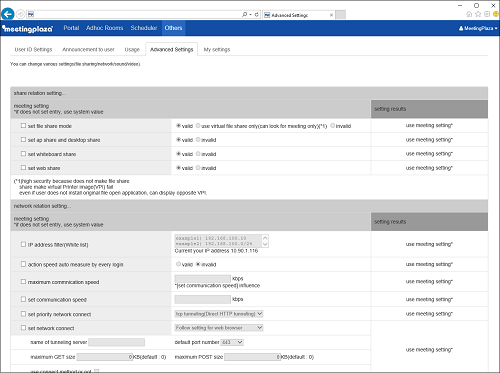Click the browser forward arrow button
The image size is (500, 373).
click(20, 14)
